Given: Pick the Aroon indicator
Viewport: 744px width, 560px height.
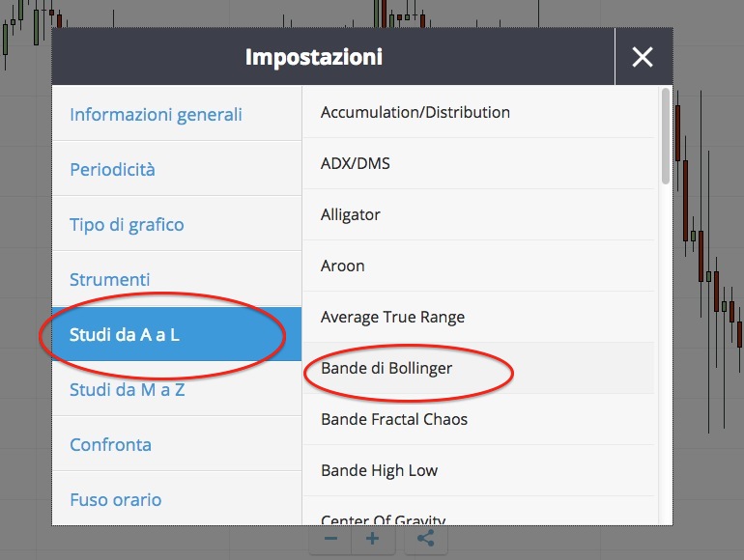Looking at the screenshot, I should 478,266.
